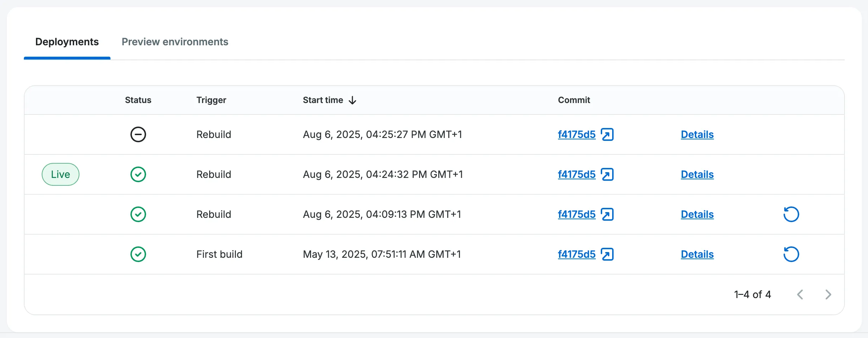The width and height of the screenshot is (868, 338).
Task: Click the external link icon beside the Live commit
Action: pyautogui.click(x=608, y=174)
